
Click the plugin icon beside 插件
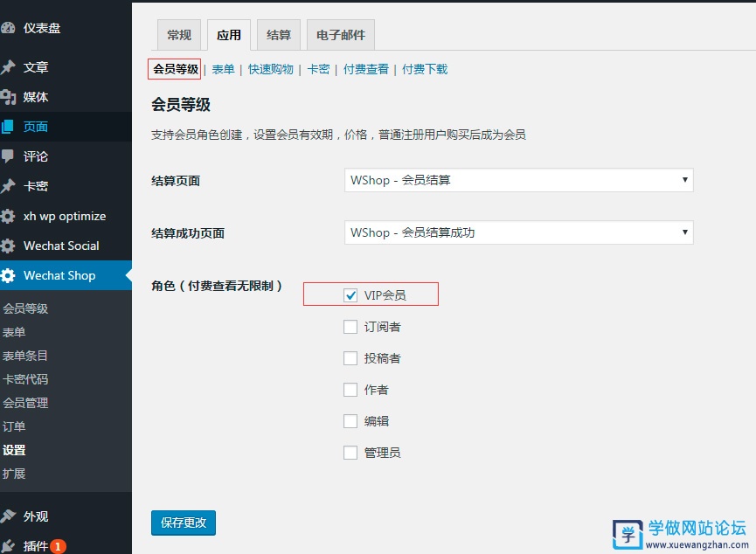tap(8, 545)
